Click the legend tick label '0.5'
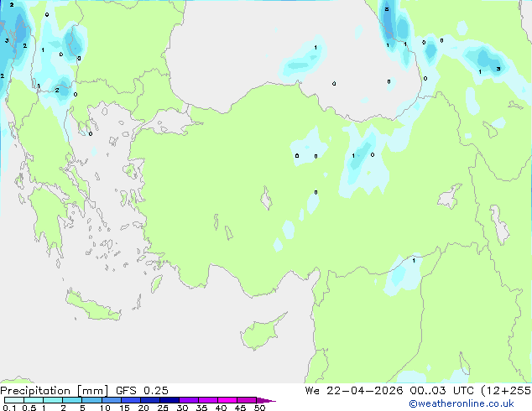This screenshot has height=411, width=532. point(29,408)
